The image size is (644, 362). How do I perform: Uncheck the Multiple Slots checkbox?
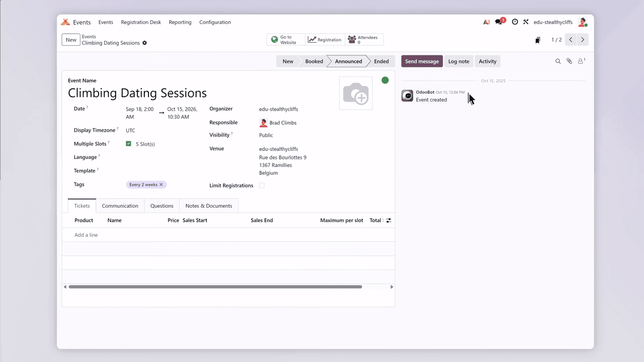[x=128, y=144]
